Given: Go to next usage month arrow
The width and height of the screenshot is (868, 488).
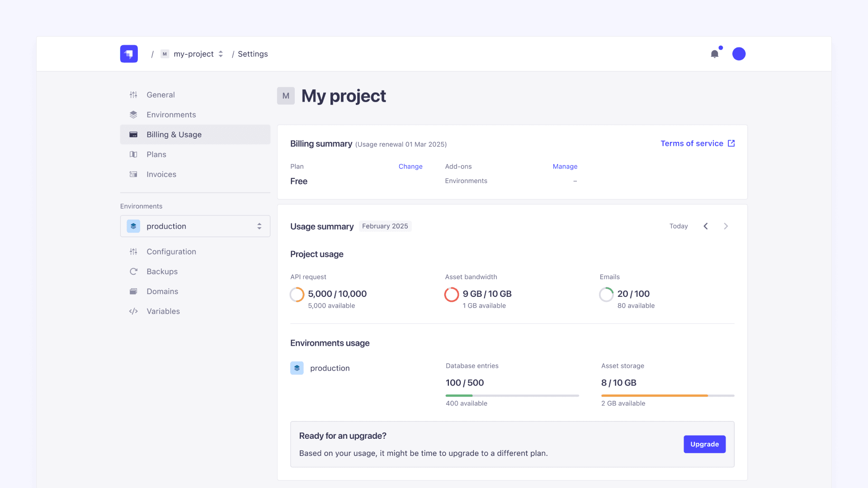Looking at the screenshot, I should click(726, 226).
